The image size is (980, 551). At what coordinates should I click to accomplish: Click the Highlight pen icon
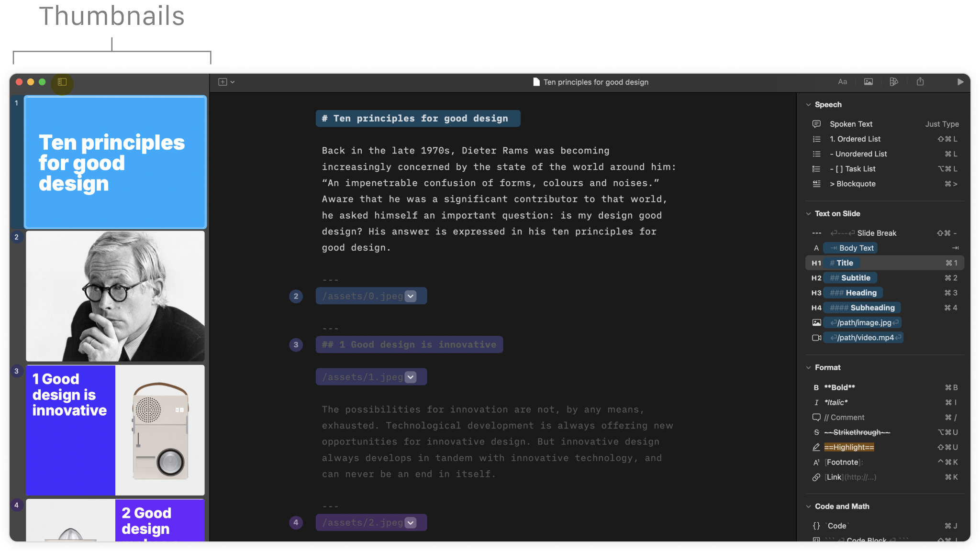[816, 447]
